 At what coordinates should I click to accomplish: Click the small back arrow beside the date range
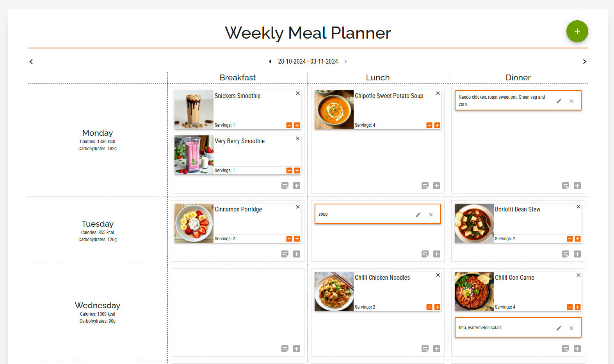270,61
